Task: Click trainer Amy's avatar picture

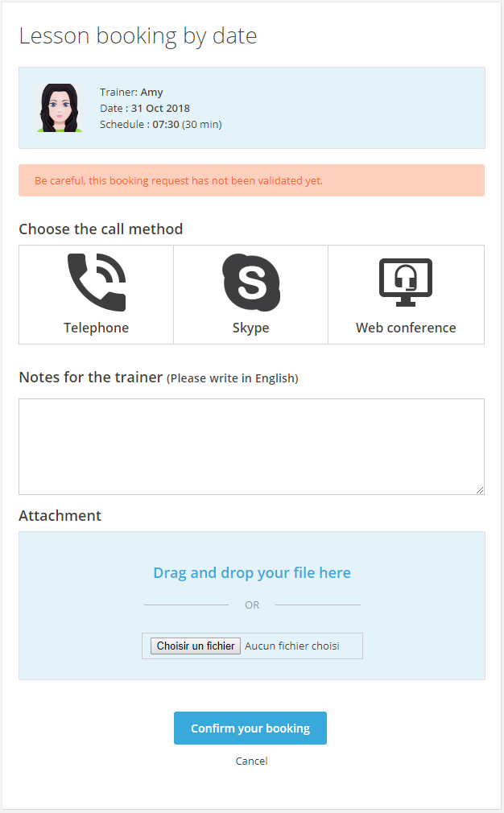Action: pos(60,108)
